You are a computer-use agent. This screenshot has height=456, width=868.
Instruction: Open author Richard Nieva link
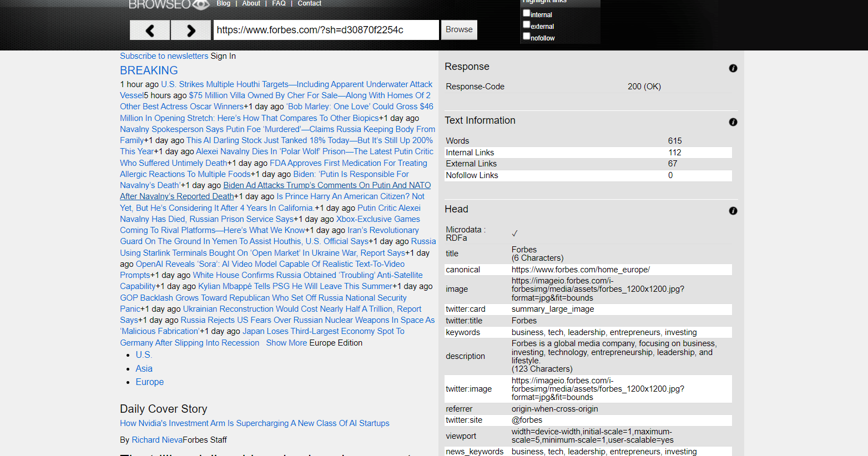[157, 440]
